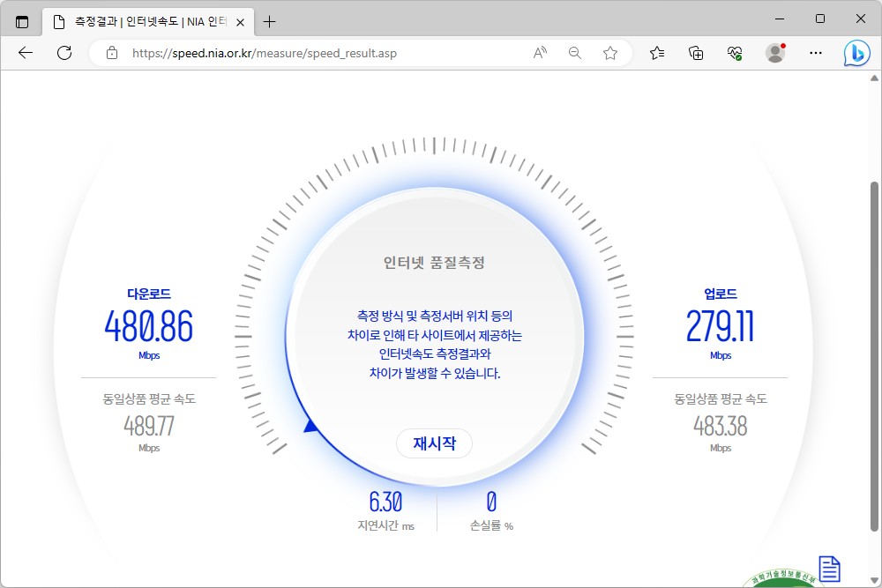This screenshot has width=882, height=588.
Task: Reload the page with the refresh icon
Action: [64, 53]
